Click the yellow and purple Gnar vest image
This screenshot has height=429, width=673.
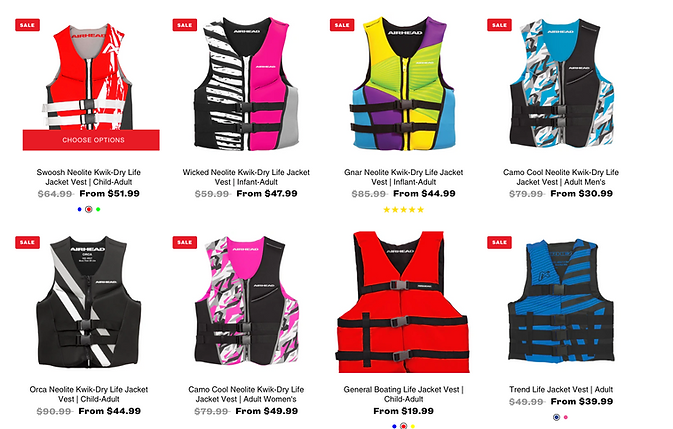(403, 83)
